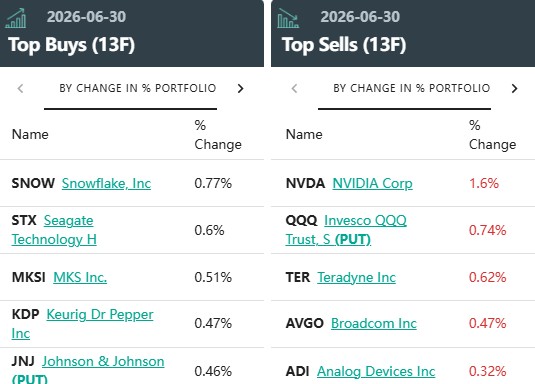This screenshot has height=384, width=535.
Task: Select the Top Buys 'By Change in % Portfolio' tab
Action: point(138,88)
